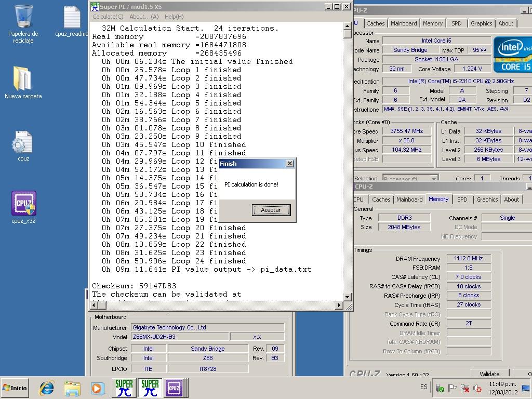Click Core Speed value 3755.47 MHz

(406, 131)
